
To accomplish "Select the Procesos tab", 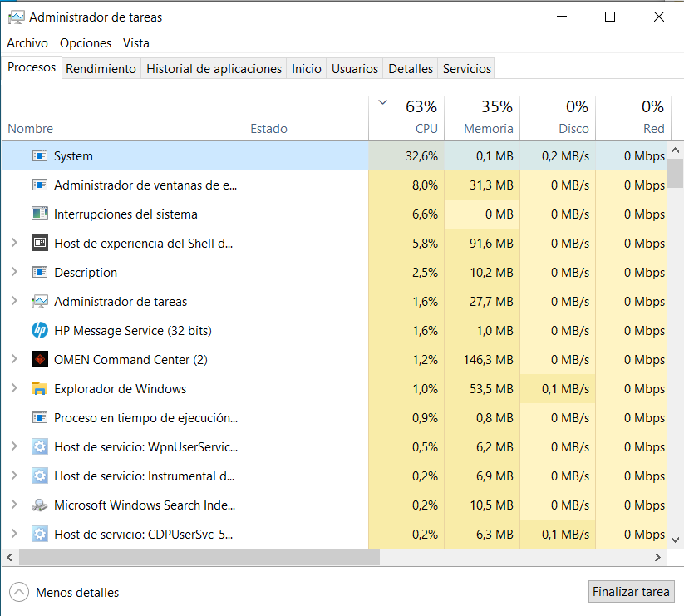I will 32,67.
